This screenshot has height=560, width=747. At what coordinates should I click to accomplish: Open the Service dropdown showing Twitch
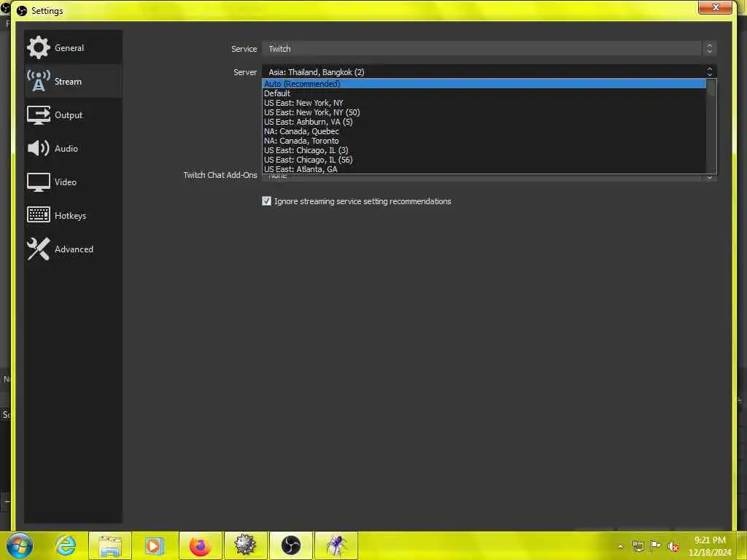tap(489, 49)
